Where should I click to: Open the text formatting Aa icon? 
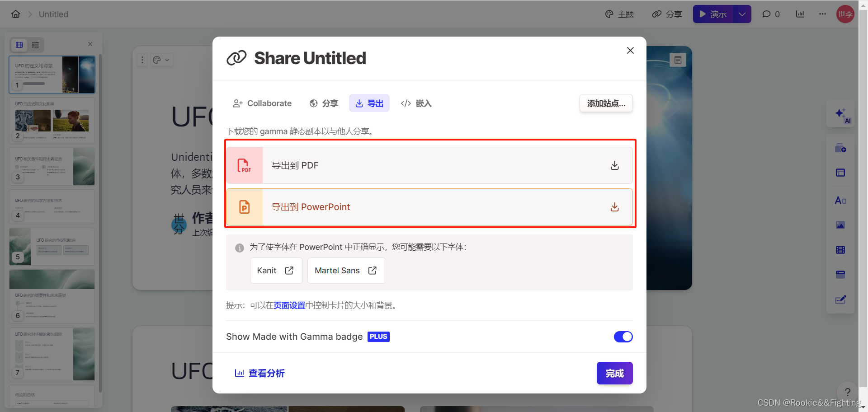click(840, 200)
